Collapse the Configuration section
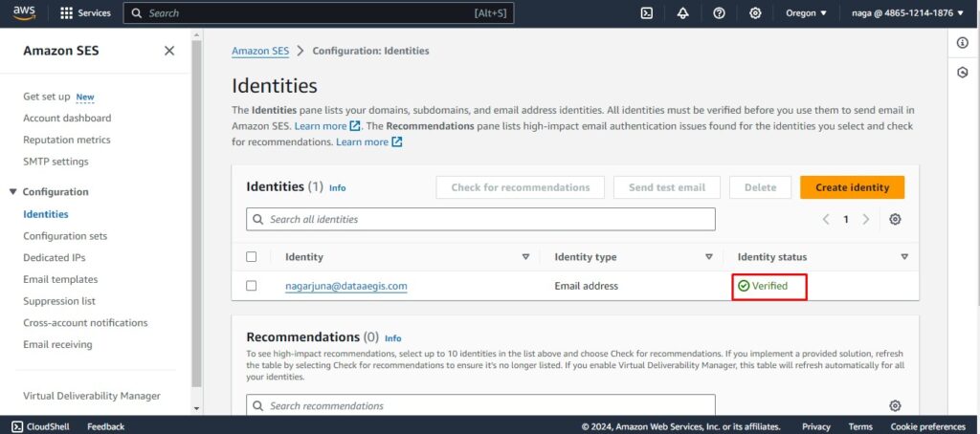 coord(13,192)
